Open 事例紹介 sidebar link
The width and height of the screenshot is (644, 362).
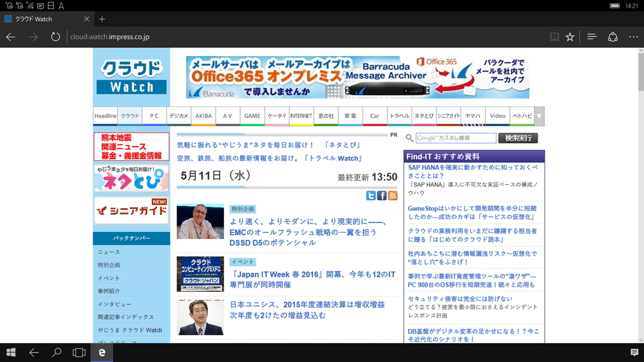click(x=109, y=291)
